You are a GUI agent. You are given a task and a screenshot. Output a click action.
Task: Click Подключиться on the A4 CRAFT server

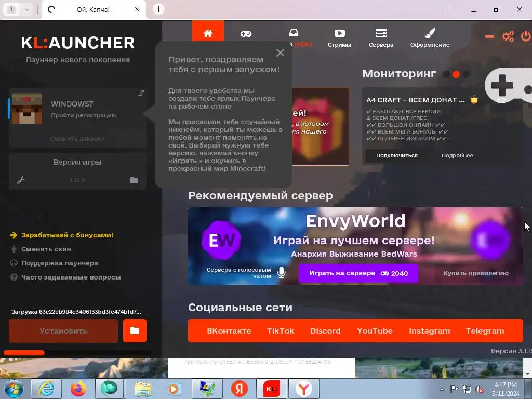pos(397,155)
